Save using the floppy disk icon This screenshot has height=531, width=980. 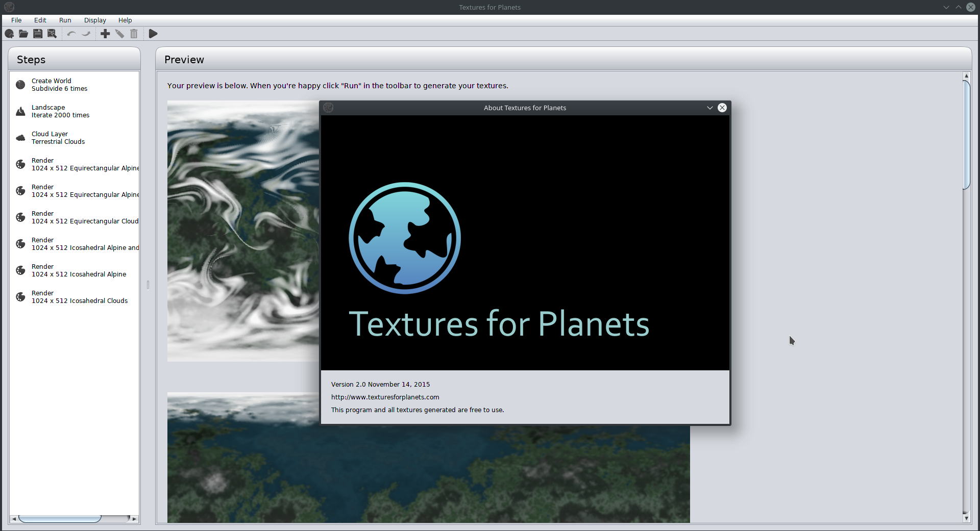tap(38, 34)
